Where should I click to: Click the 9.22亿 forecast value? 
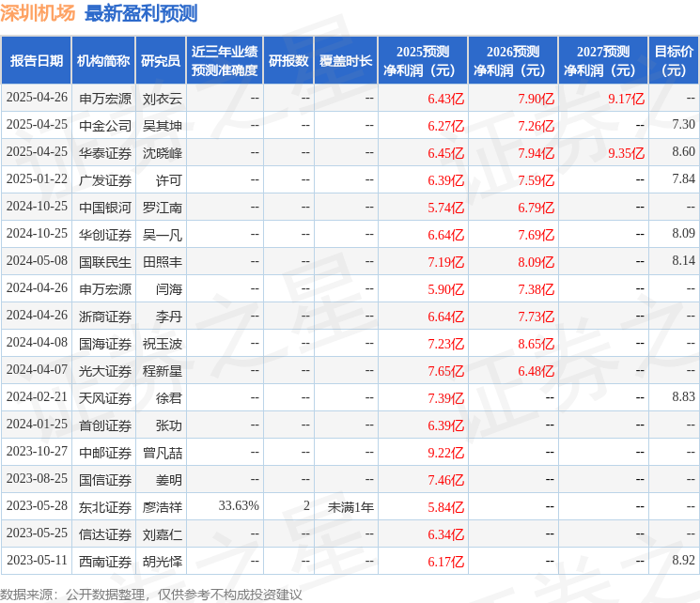tap(446, 453)
